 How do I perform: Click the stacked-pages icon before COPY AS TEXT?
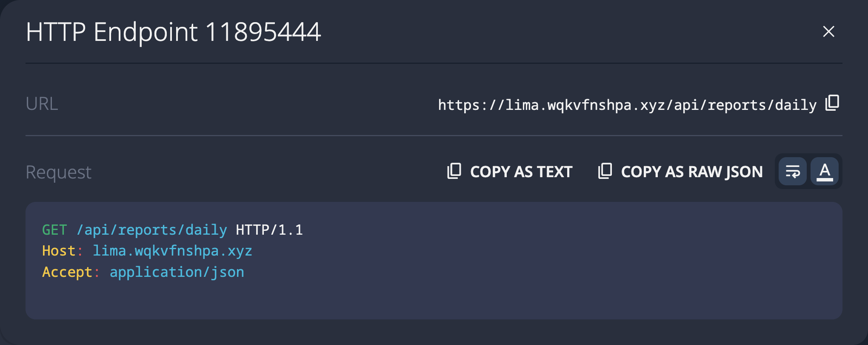pos(454,171)
